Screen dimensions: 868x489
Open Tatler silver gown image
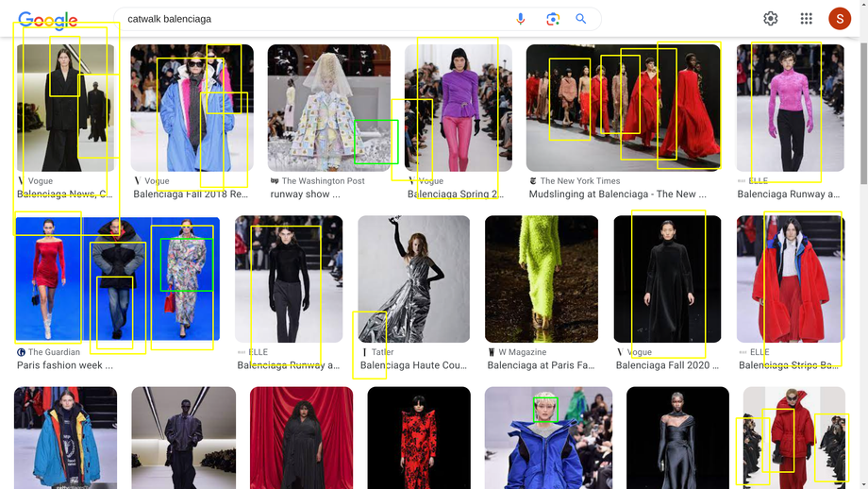[413, 279]
